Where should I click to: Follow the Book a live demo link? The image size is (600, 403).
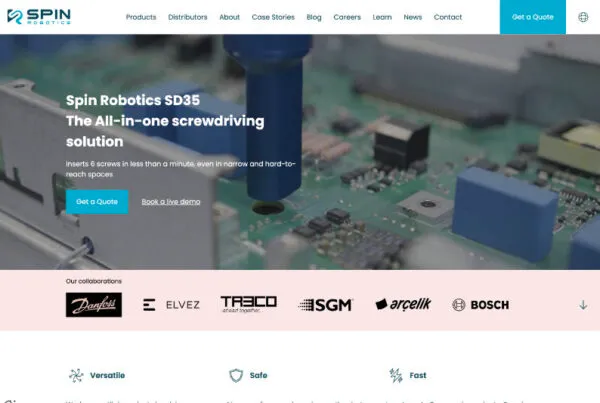pyautogui.click(x=171, y=202)
